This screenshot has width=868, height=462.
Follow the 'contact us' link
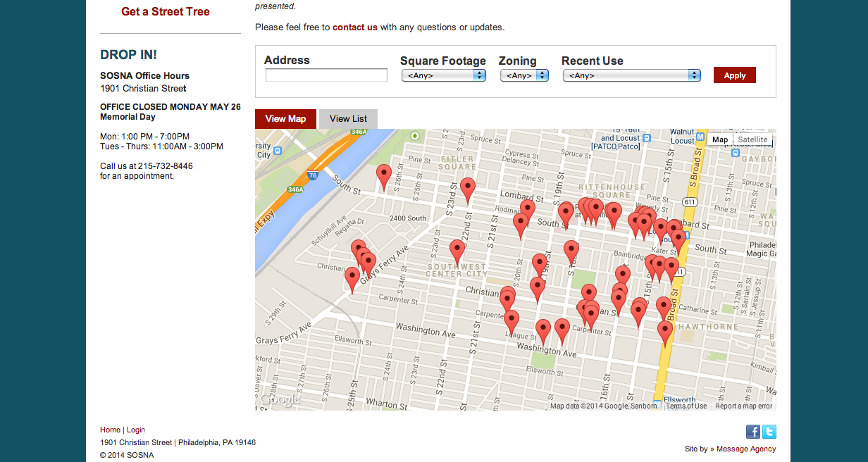point(355,27)
